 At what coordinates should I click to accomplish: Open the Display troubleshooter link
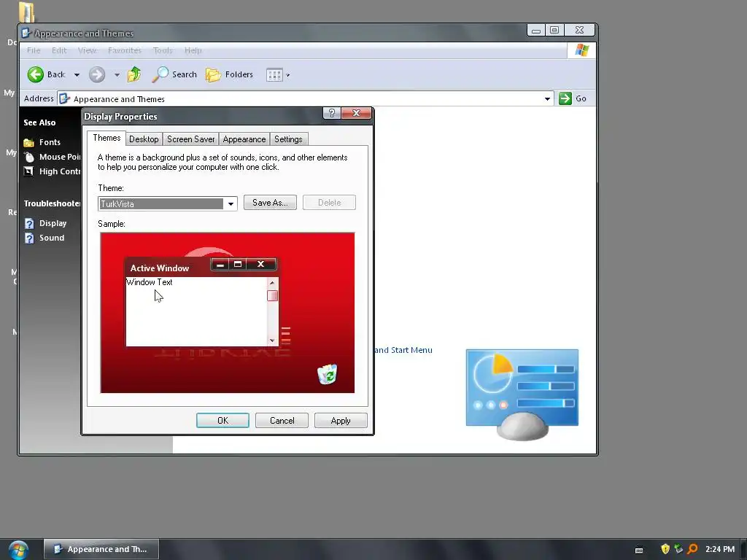click(53, 223)
